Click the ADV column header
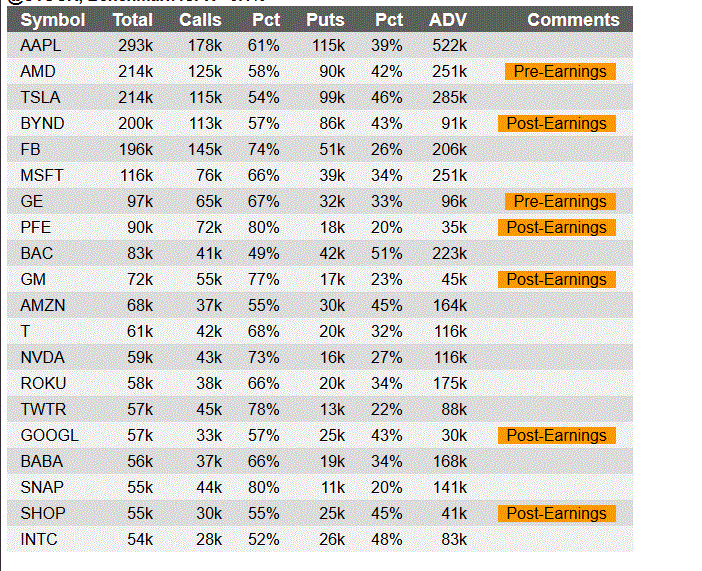This screenshot has width=702, height=571. 448,20
